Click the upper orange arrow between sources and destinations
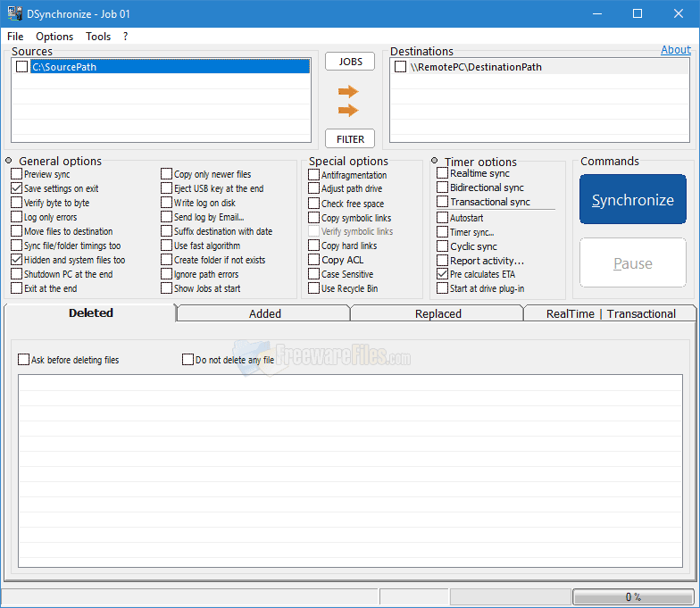The height and width of the screenshot is (608, 700). point(348,91)
